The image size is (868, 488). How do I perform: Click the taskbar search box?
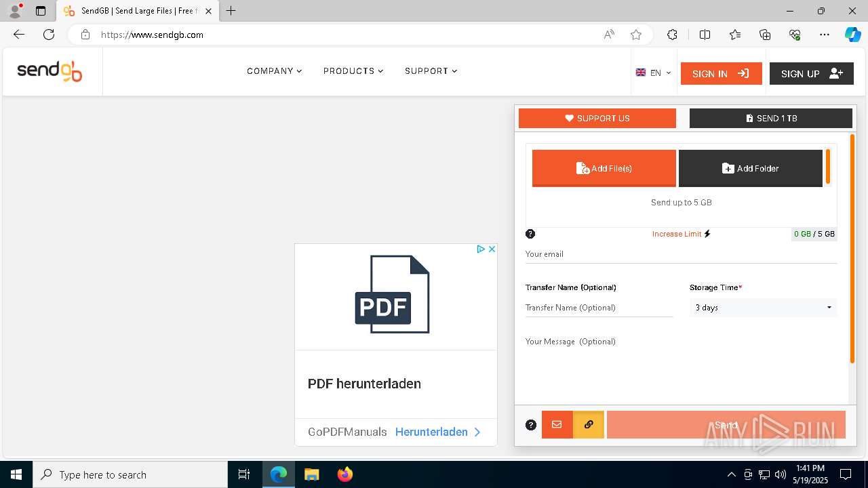[x=130, y=474]
